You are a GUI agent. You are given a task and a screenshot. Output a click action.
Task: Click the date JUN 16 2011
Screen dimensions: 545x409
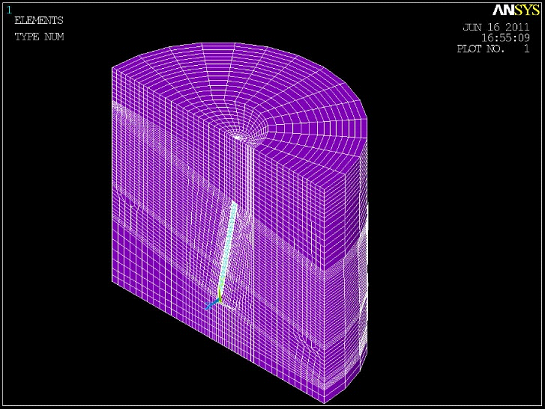click(x=496, y=27)
